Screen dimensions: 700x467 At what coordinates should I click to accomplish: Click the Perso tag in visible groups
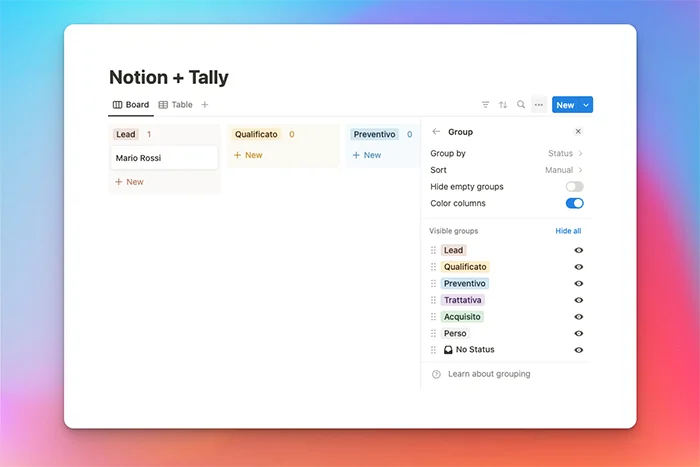coord(455,334)
